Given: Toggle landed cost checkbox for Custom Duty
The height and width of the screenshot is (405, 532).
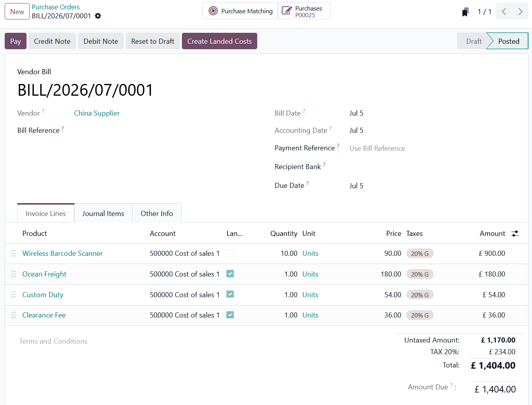Looking at the screenshot, I should click(230, 294).
